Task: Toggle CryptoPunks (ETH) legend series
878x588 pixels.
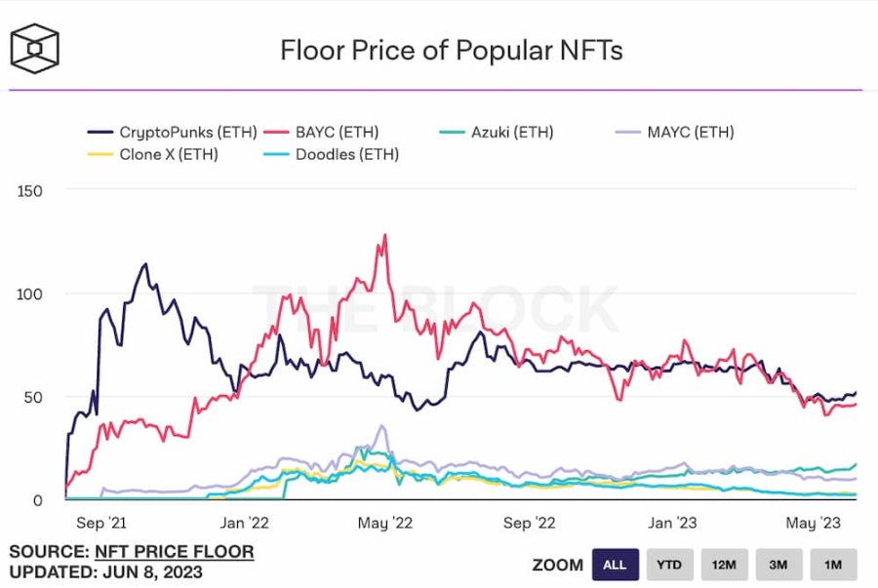Action: pos(169,132)
